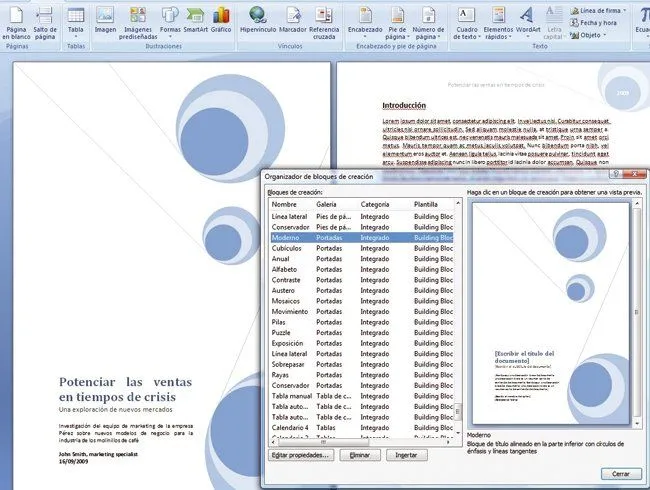Insert a blank page with Página en blanco

click(17, 23)
